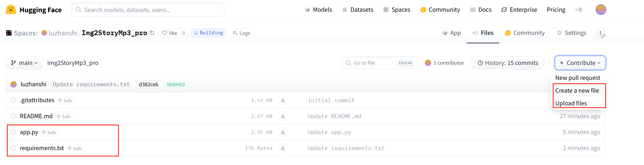The width and height of the screenshot is (644, 165).
Task: Expand the extra navigation menu icon
Action: click(x=579, y=10)
